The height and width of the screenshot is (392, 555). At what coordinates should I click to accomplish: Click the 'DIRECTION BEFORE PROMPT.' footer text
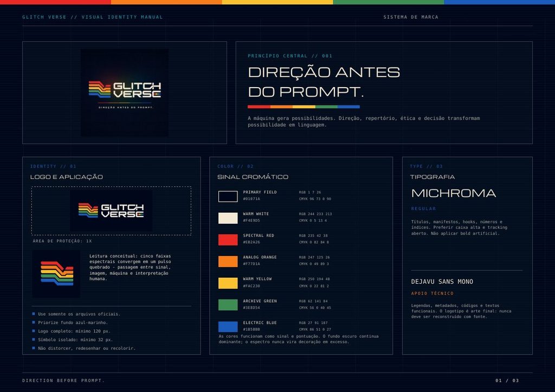(x=63, y=381)
